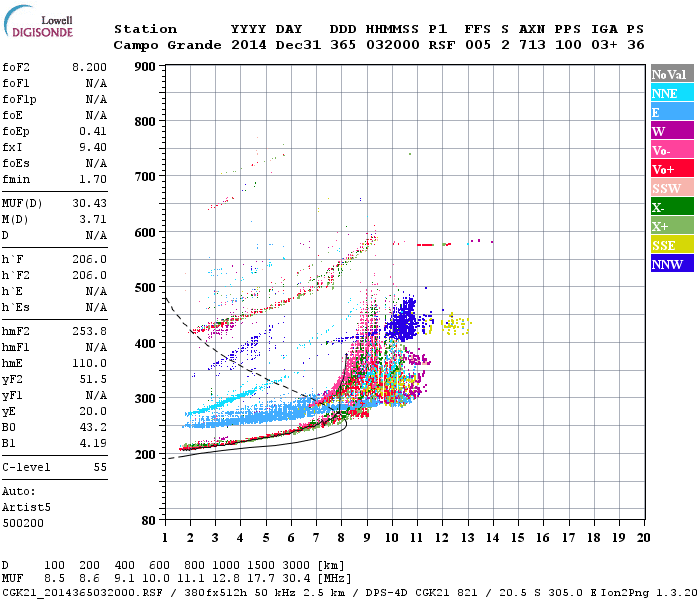
Task: Click the D 3000 km table value
Action: pos(296,565)
